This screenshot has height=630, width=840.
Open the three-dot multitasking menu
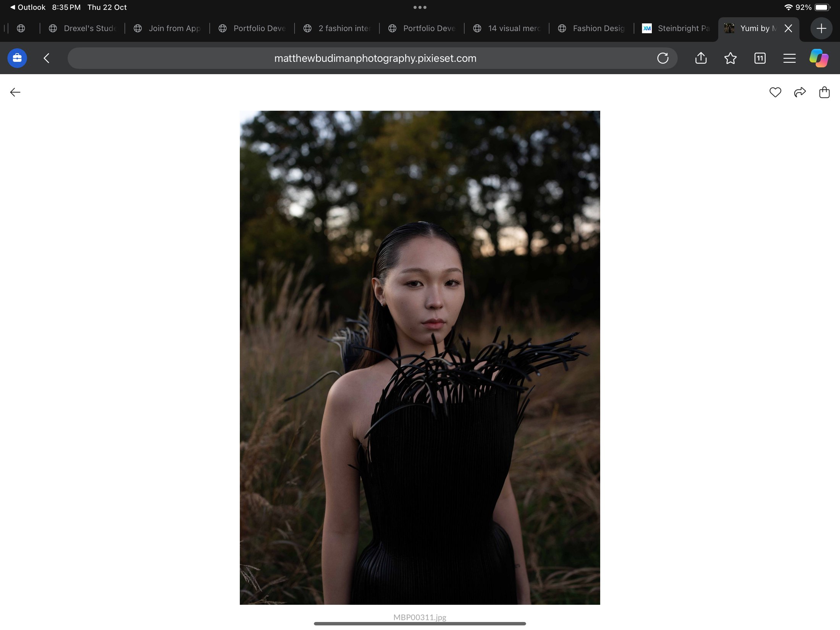point(420,7)
